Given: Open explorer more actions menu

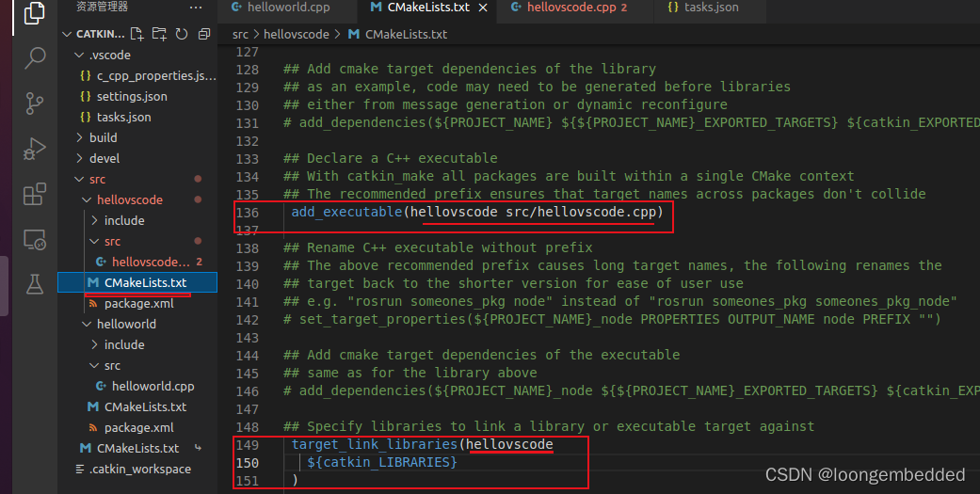Looking at the screenshot, I should coord(196,8).
